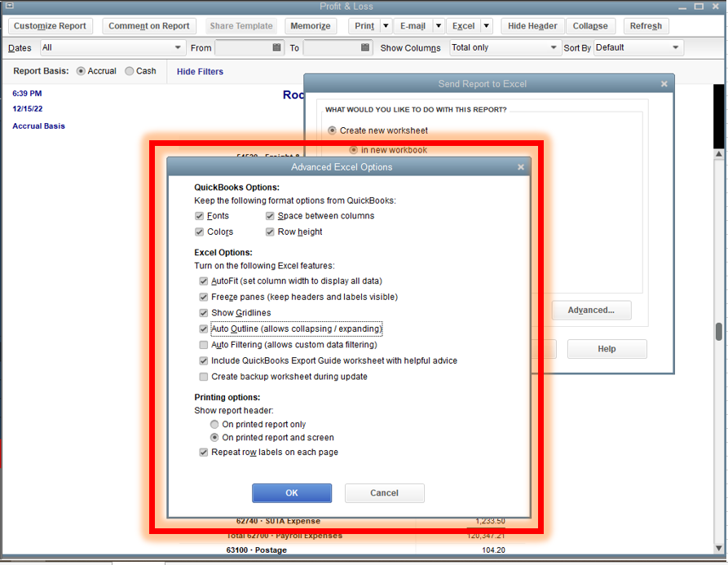Toggle Show Gridlines checkbox
The width and height of the screenshot is (728, 565).
(203, 313)
